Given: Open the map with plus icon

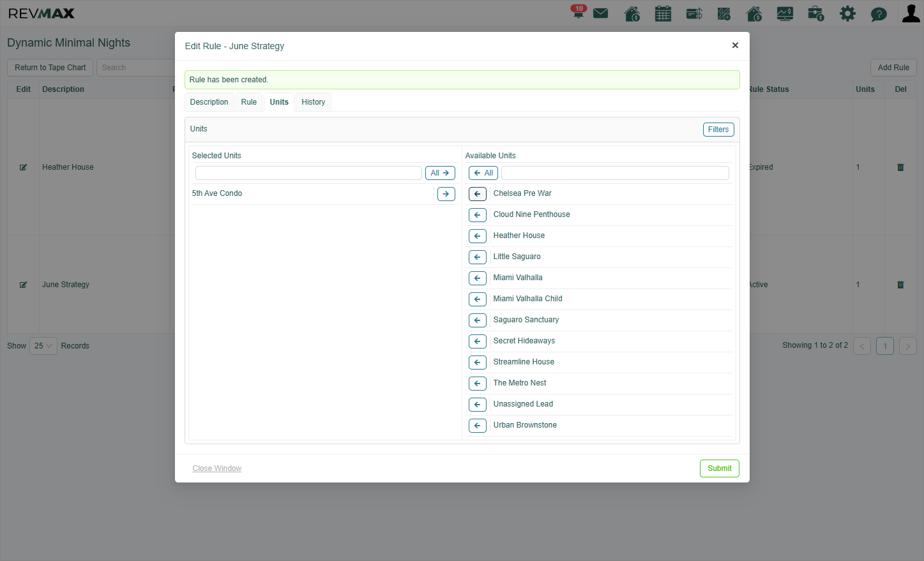Looking at the screenshot, I should point(724,13).
